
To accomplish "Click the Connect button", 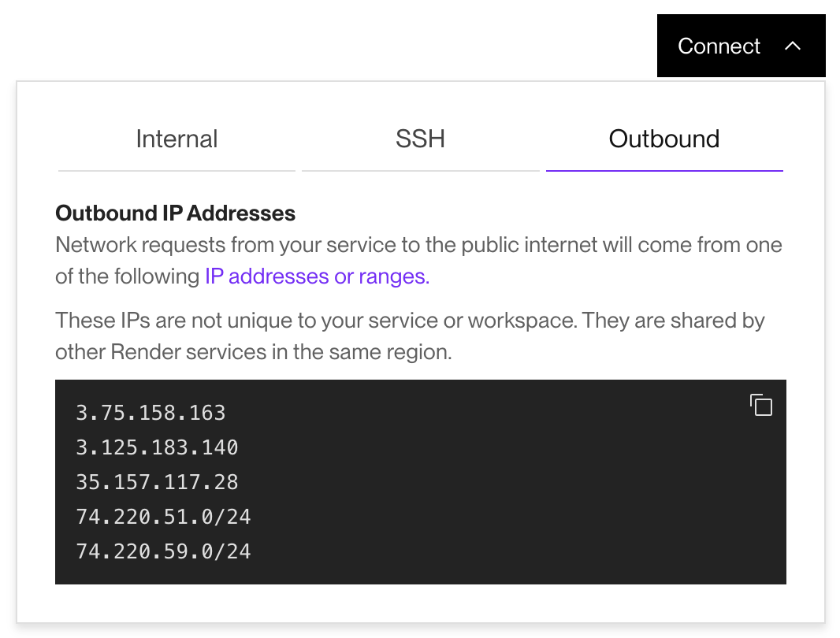I will click(x=719, y=46).
